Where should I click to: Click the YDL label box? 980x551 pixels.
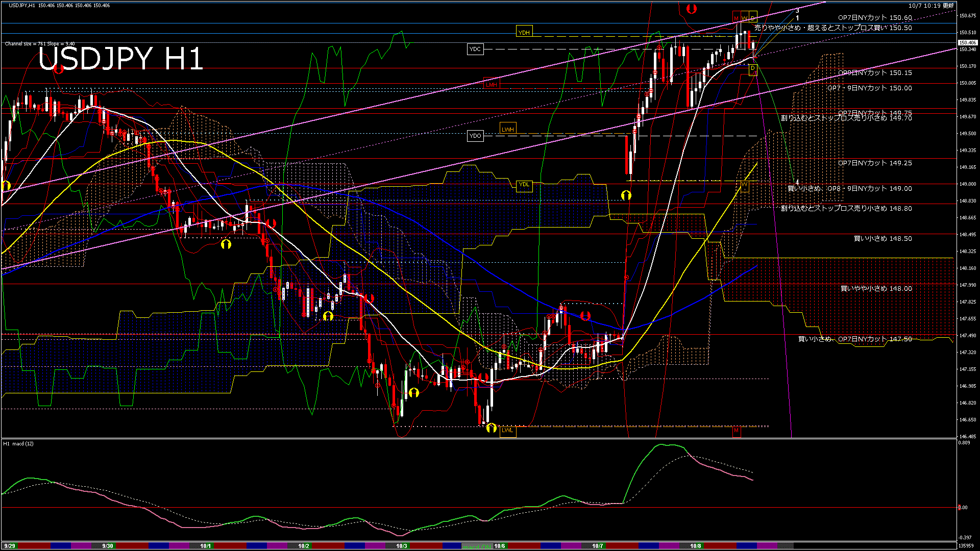pyautogui.click(x=524, y=185)
